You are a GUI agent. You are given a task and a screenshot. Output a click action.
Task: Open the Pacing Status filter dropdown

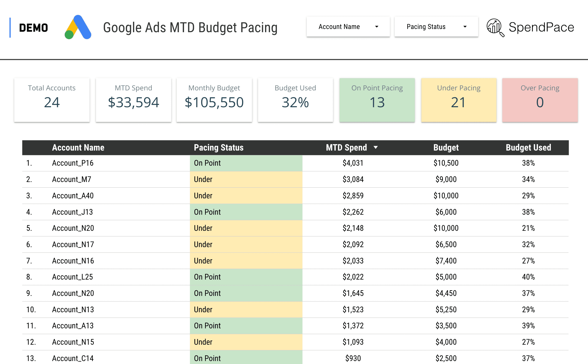click(436, 27)
